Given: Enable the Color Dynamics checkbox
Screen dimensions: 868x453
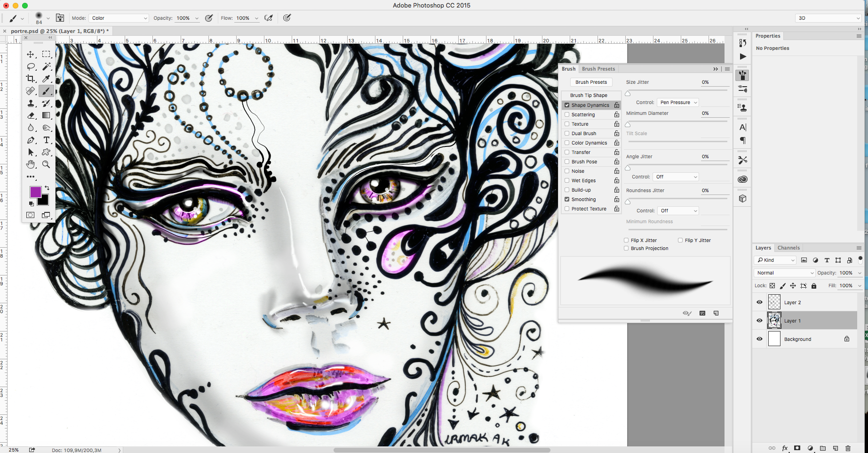Looking at the screenshot, I should click(x=567, y=143).
